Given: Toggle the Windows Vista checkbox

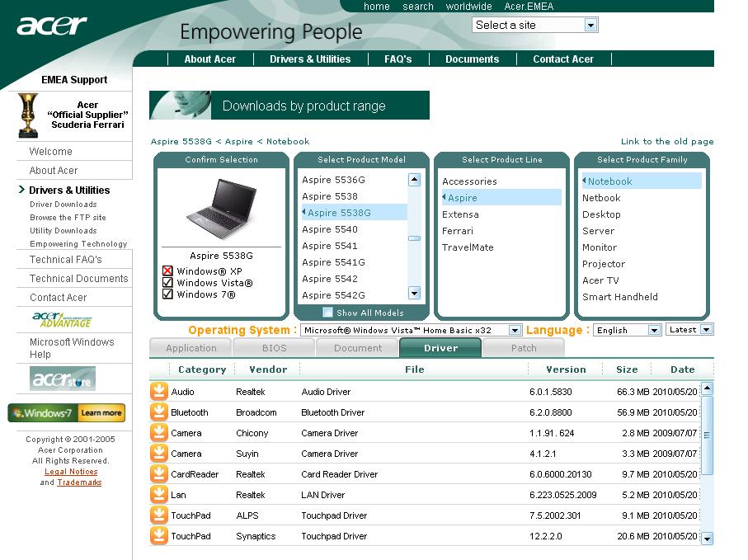Looking at the screenshot, I should pos(167,282).
